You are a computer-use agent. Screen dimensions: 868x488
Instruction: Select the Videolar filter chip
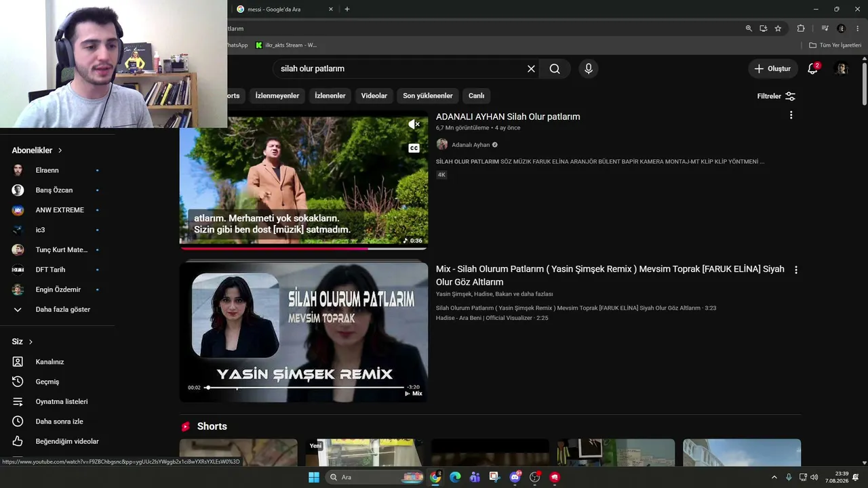pyautogui.click(x=374, y=96)
